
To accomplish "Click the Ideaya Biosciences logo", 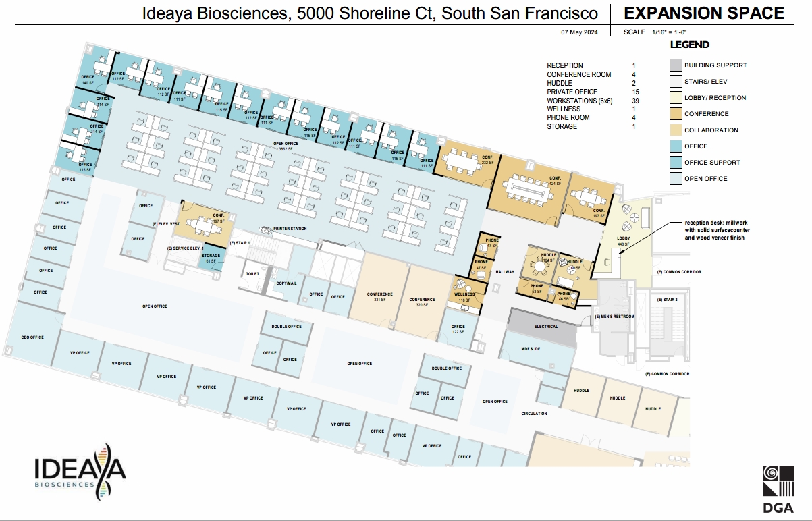I will 80,470.
